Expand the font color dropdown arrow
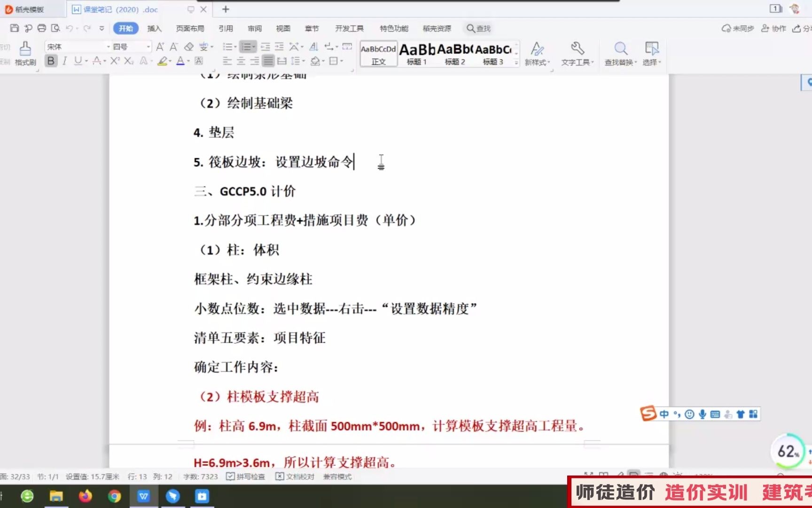 [188, 61]
